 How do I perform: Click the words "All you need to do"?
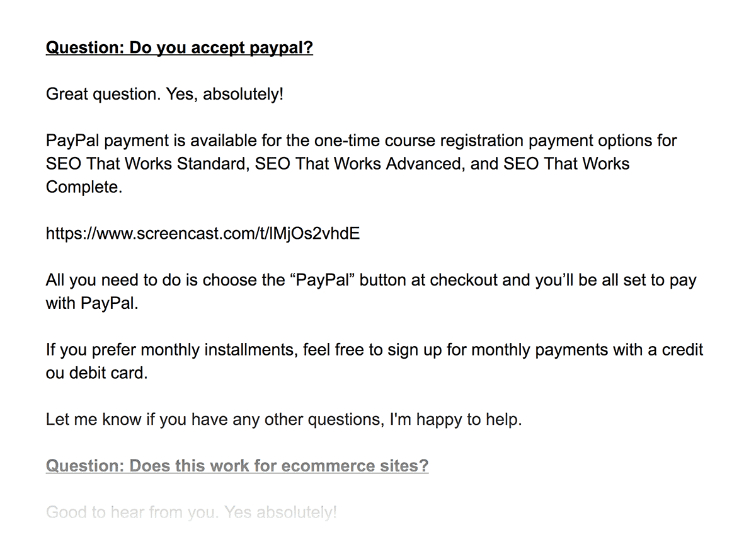(112, 280)
